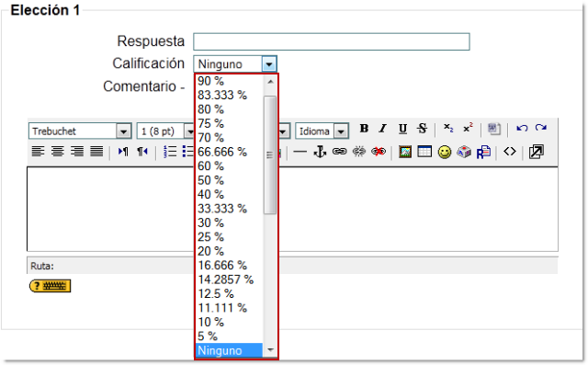Insert a web link

(x=339, y=152)
